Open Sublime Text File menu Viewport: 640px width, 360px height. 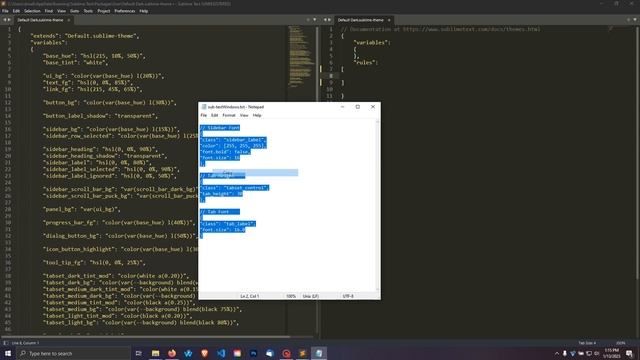click(x=5, y=11)
